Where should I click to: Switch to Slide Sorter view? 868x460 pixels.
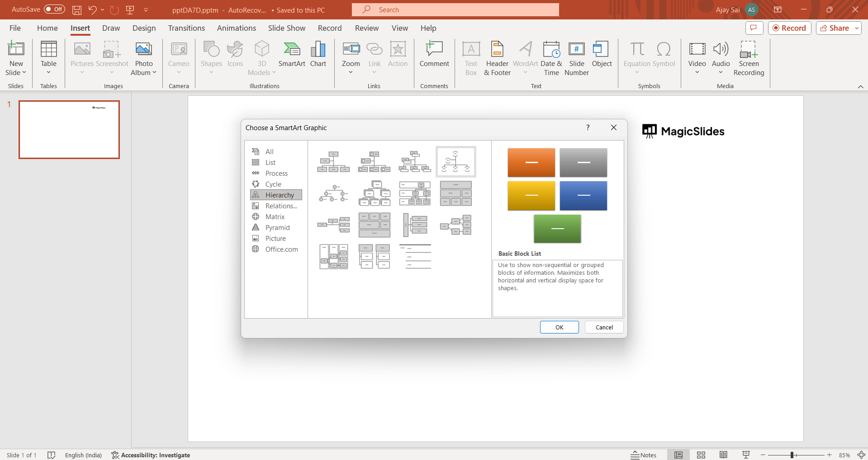click(x=701, y=455)
